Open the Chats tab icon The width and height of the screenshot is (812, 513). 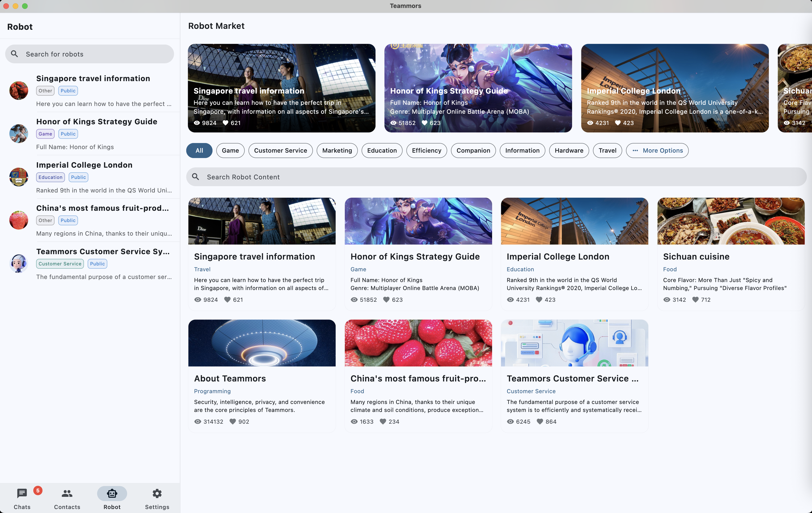[22, 494]
